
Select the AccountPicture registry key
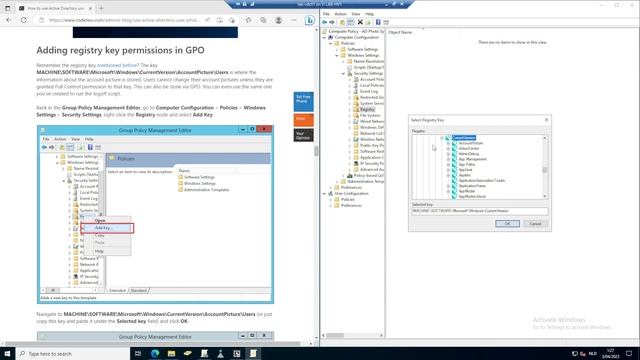[x=471, y=143]
